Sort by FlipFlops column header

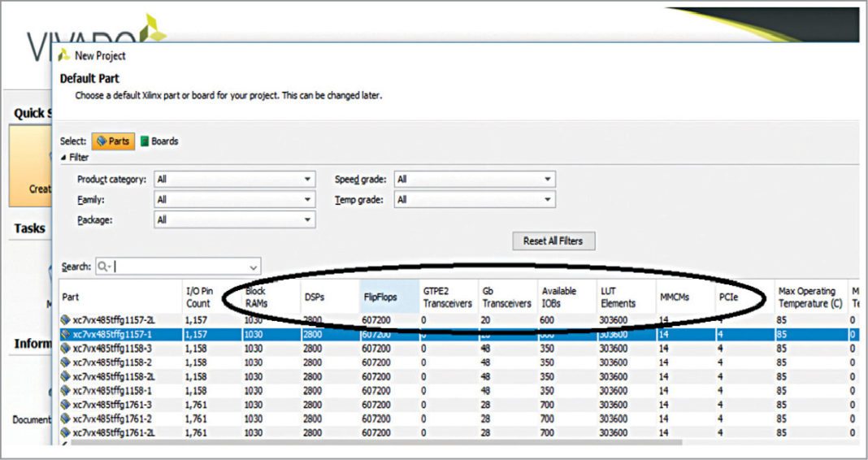(x=380, y=297)
